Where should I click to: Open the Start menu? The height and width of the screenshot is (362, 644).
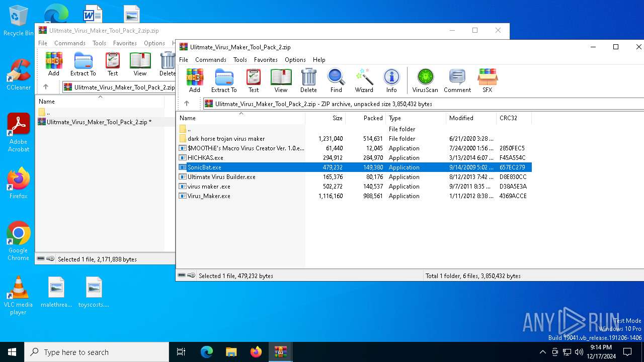click(12, 352)
